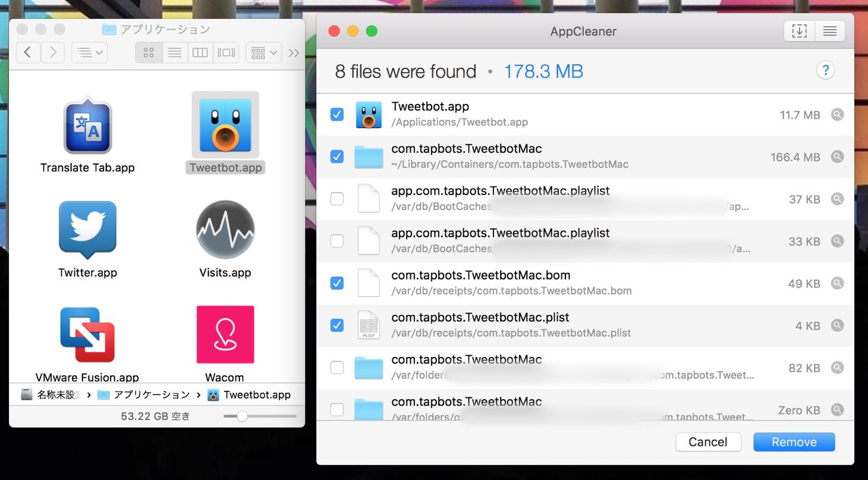Reveal Tweetbot.app in Finder via magnifier icon
Screen dimensions: 868x480
pyautogui.click(x=837, y=115)
